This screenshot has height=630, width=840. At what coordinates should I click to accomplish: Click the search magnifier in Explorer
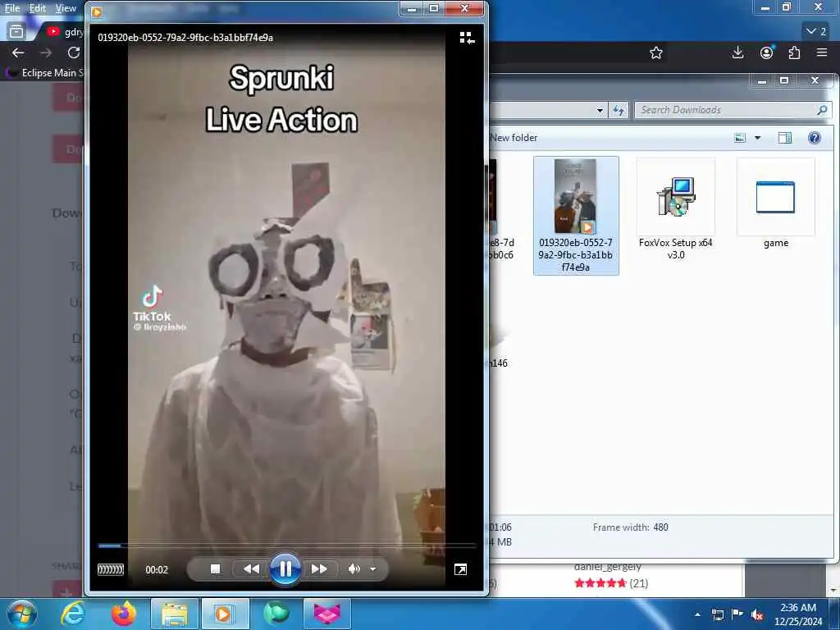822,110
